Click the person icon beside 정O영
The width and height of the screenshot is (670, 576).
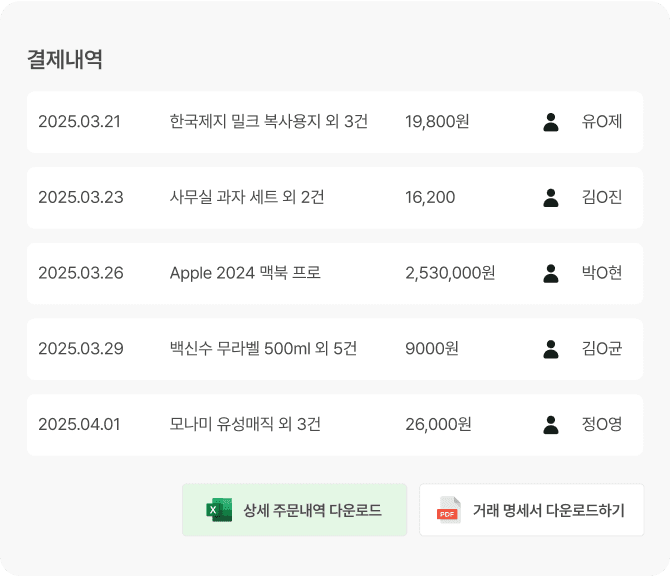551,425
